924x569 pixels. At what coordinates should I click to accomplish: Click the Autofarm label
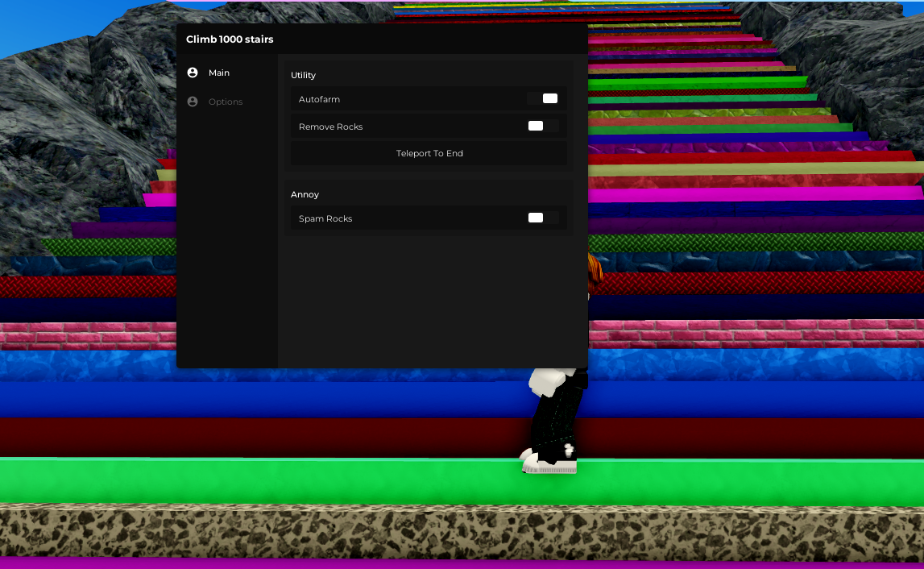click(x=319, y=99)
